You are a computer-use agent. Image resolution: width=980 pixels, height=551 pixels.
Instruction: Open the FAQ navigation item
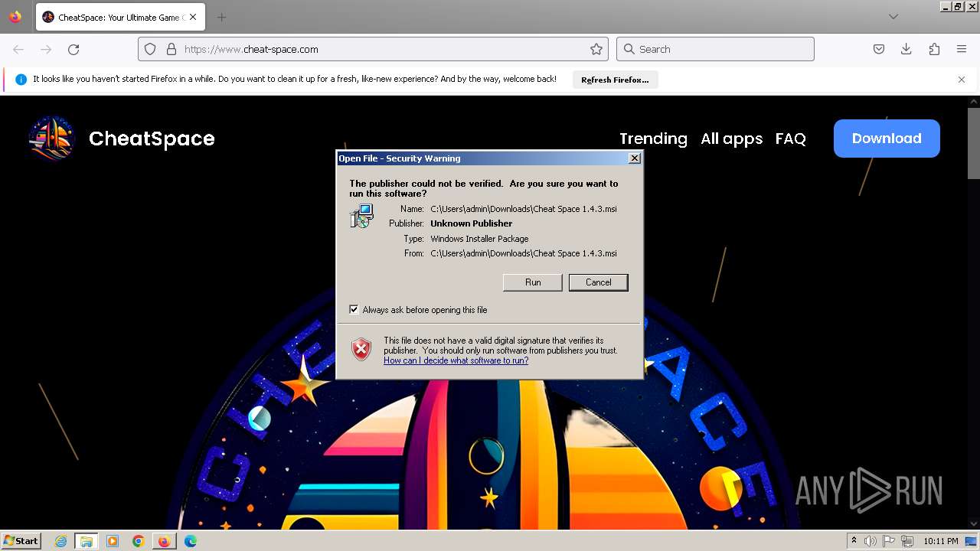tap(790, 139)
